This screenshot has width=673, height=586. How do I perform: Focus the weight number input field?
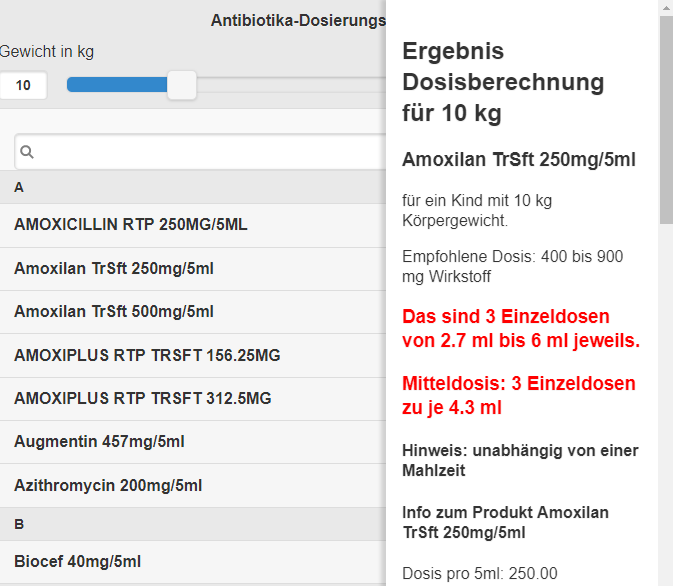23,85
